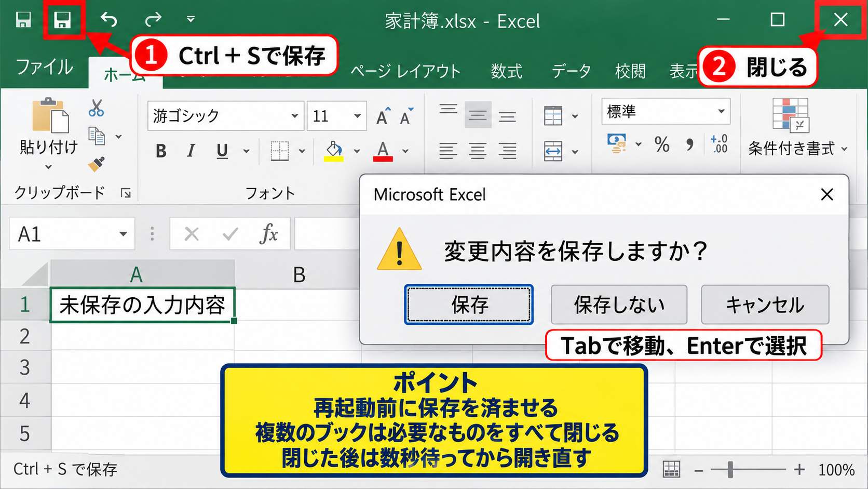Image resolution: width=868 pixels, height=489 pixels.
Task: Click the wrap text icon
Action: (x=553, y=116)
